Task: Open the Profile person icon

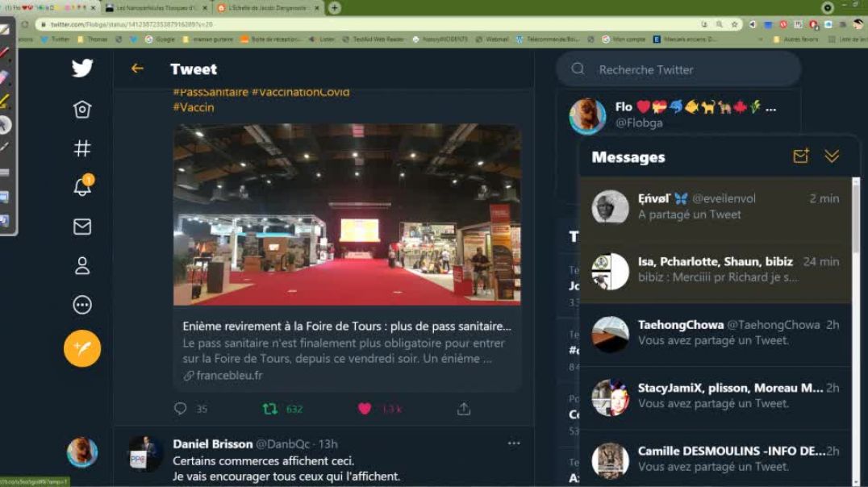Action: 82,265
